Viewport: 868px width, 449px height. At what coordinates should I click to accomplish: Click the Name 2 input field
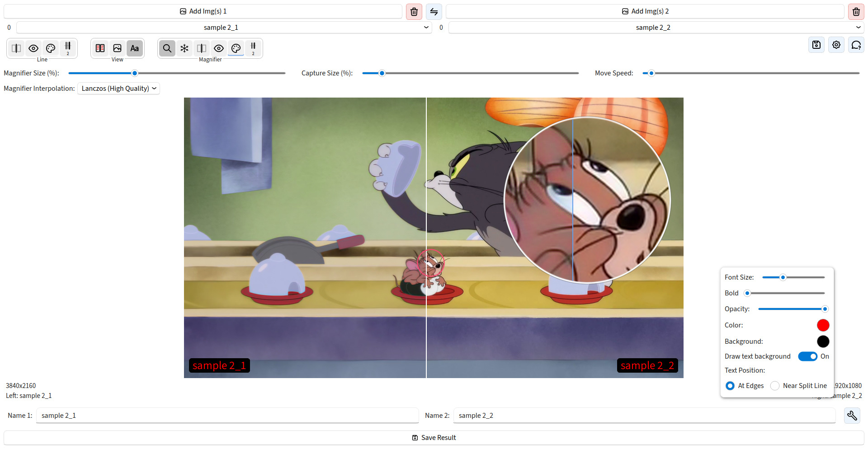pos(644,415)
